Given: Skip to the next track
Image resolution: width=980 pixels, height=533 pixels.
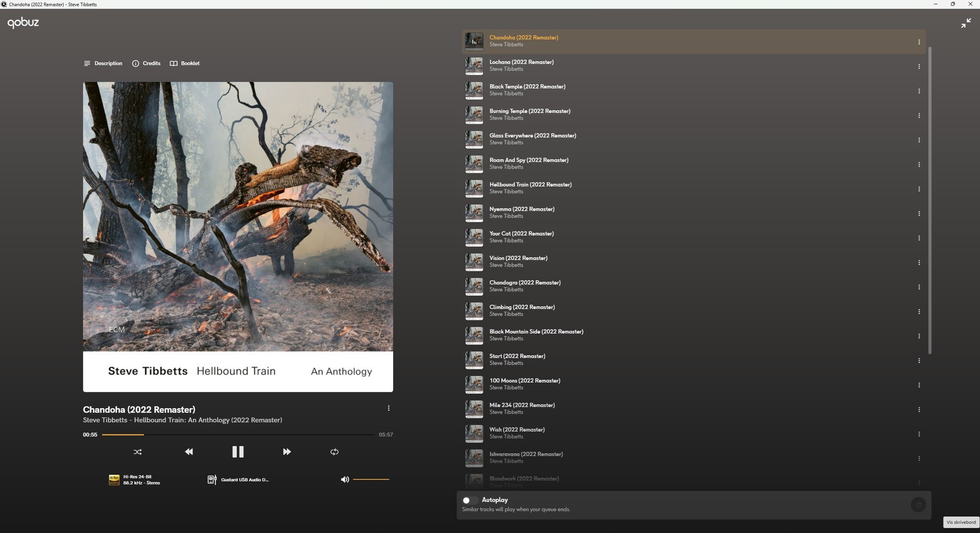Looking at the screenshot, I should click(287, 452).
